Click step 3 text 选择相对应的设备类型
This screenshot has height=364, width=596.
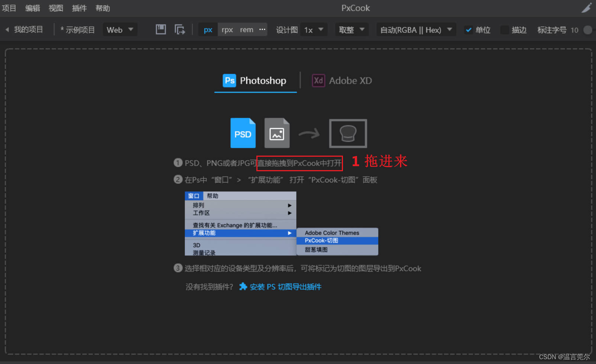pos(303,269)
